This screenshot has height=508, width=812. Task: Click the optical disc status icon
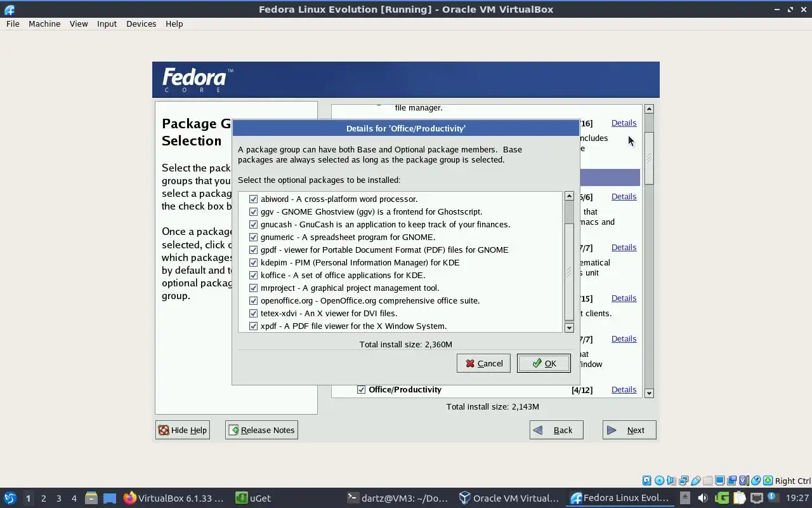659,481
